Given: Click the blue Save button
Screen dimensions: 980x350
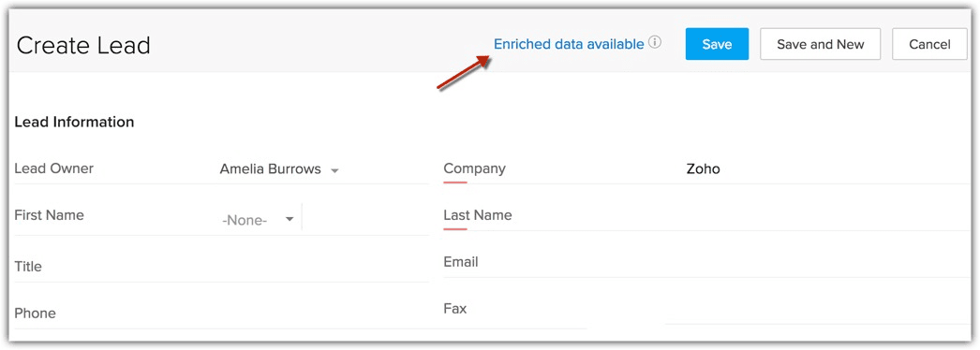Looking at the screenshot, I should [717, 44].
